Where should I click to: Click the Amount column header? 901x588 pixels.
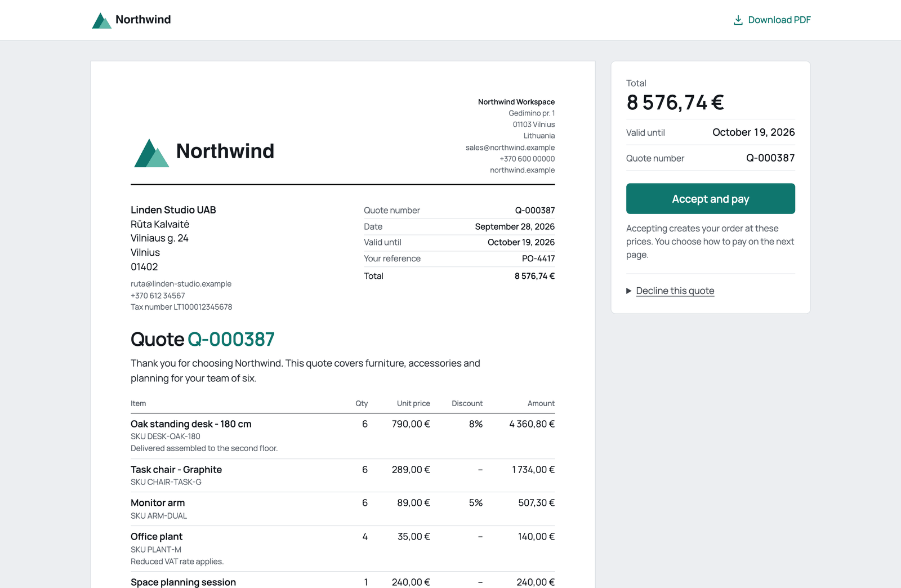tap(541, 403)
